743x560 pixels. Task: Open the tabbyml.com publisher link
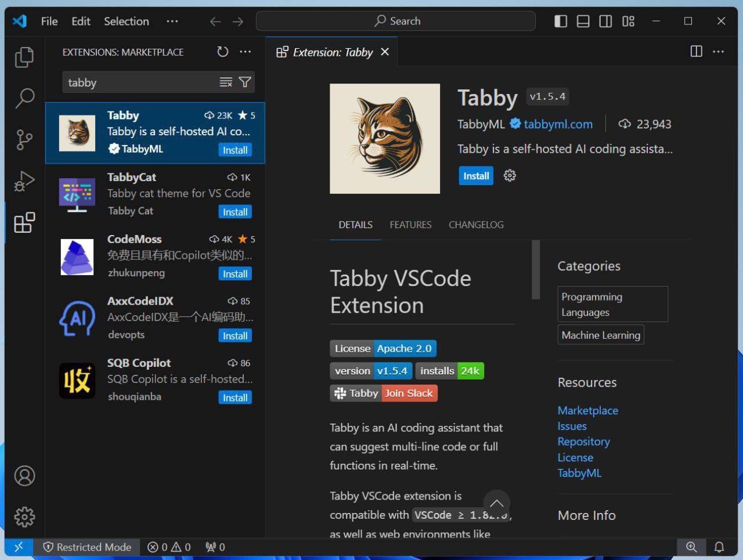pos(558,124)
